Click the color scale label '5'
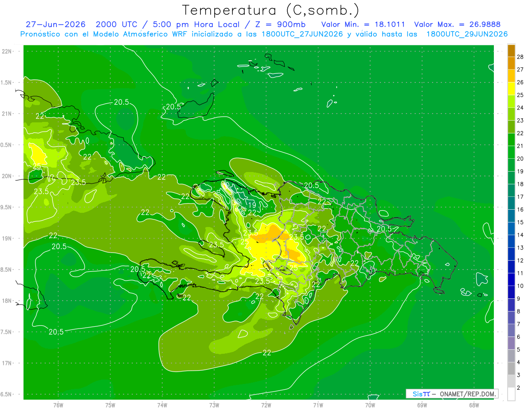Image resolution: width=532 pixels, height=411 pixels. point(519,349)
